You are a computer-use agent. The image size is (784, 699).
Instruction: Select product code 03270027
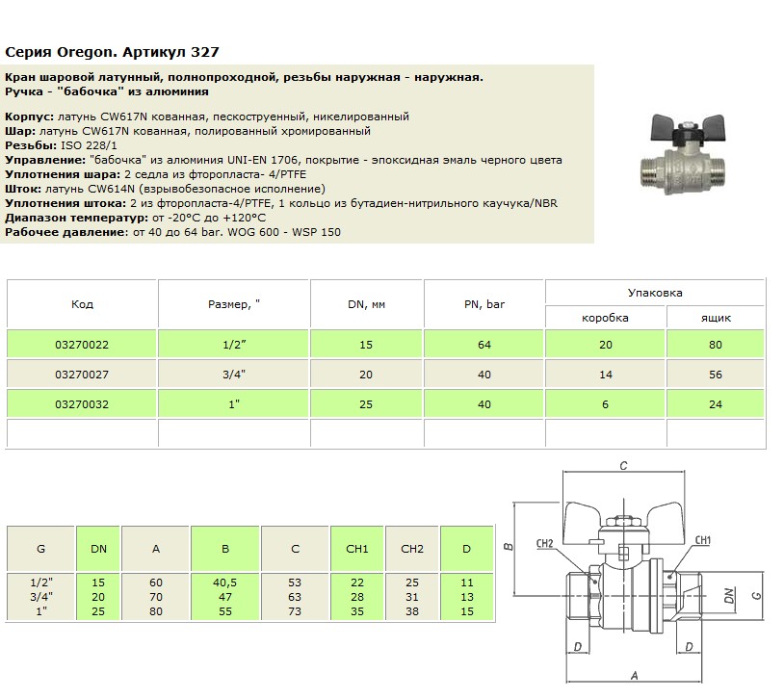pyautogui.click(x=83, y=375)
